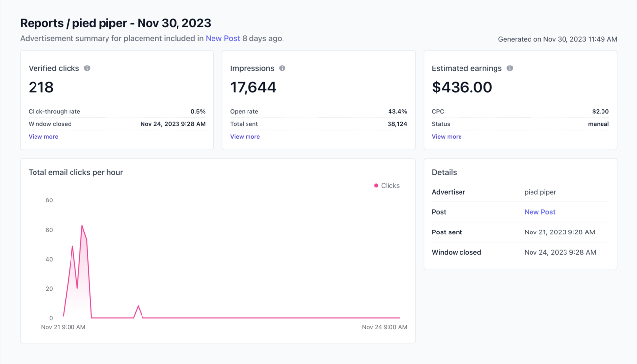Open the New Post link in summary line
This screenshot has height=364, width=637.
point(223,38)
